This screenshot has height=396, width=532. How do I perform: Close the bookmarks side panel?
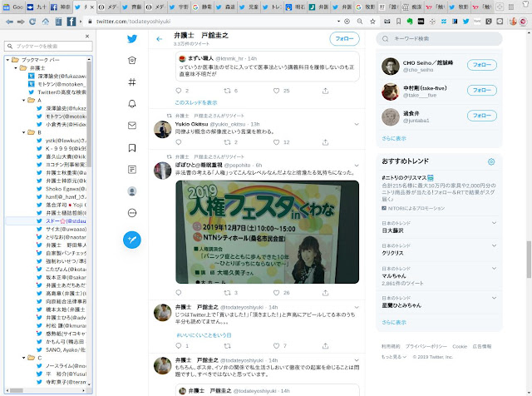click(87, 36)
